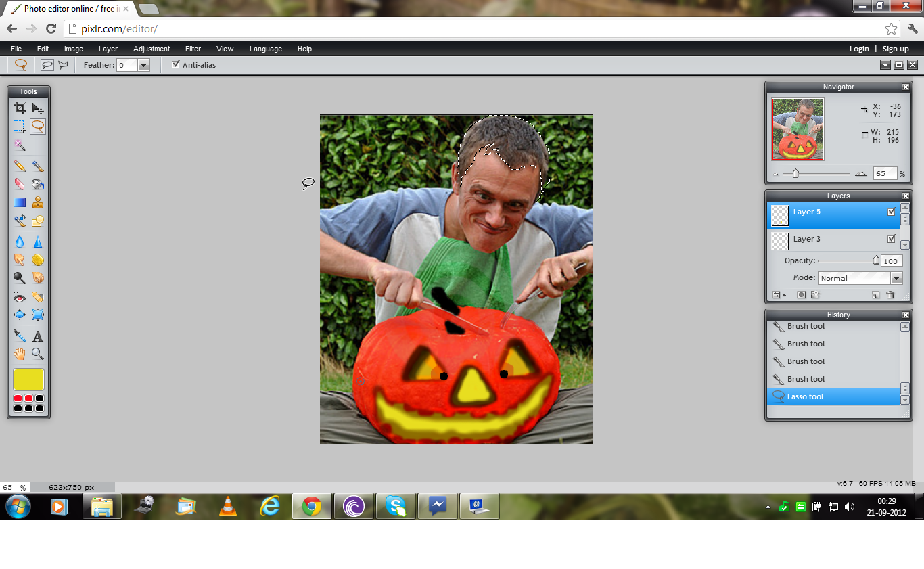Open the Image menu
Screen dimensions: 924x569
click(x=74, y=49)
